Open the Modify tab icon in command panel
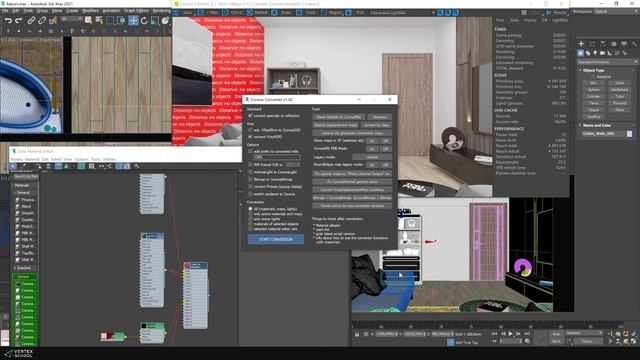This screenshot has width=640, height=360. click(592, 44)
